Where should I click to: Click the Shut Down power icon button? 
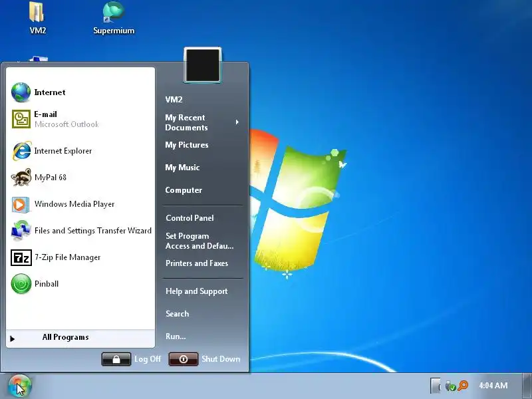tap(184, 359)
